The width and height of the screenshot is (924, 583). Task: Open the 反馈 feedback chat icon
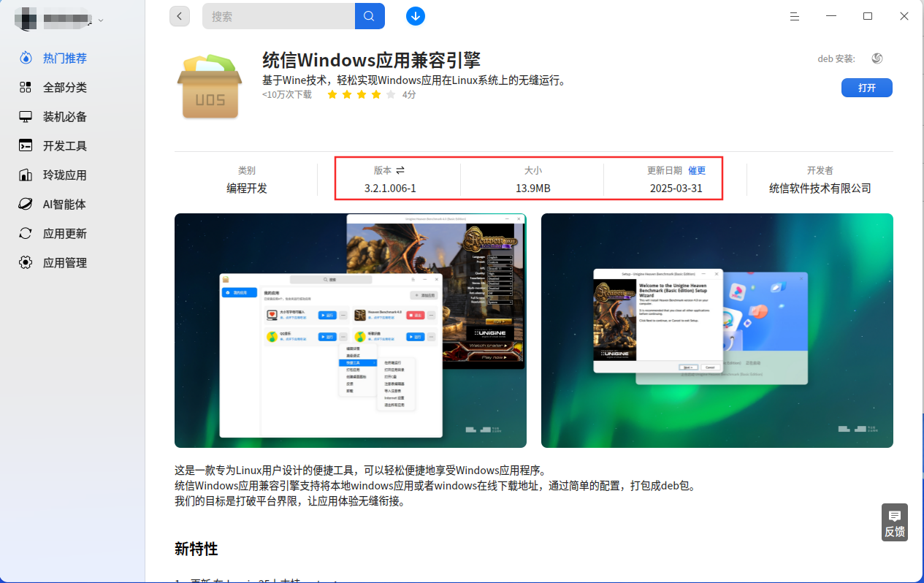coord(895,522)
